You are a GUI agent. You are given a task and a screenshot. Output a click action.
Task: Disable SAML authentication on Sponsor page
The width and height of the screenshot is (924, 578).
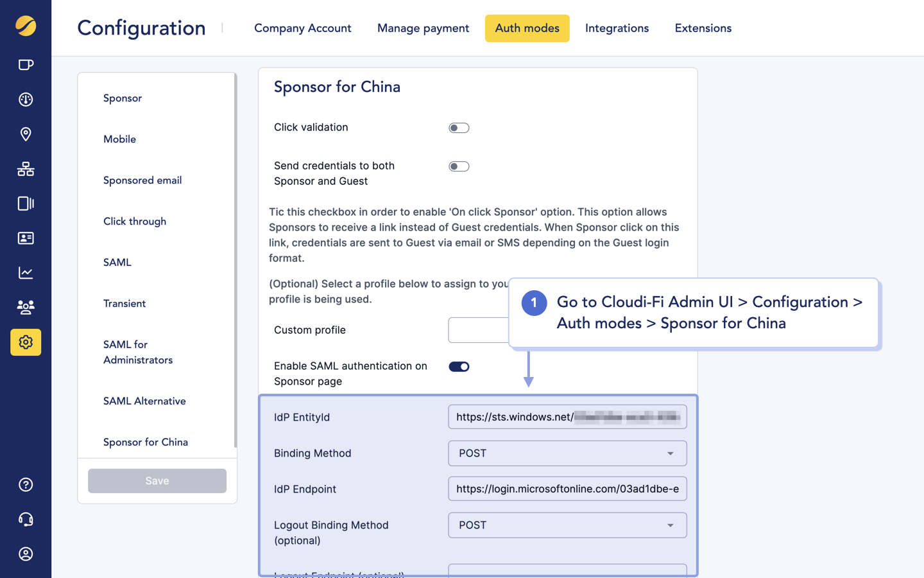click(x=459, y=366)
